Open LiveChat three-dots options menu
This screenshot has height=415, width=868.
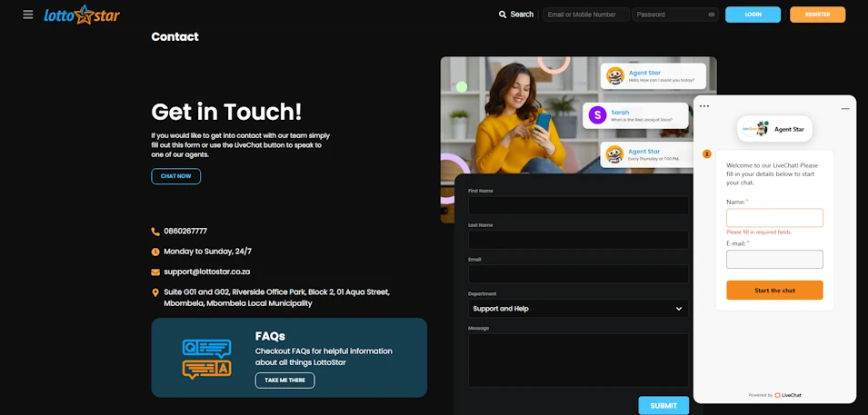click(x=704, y=106)
